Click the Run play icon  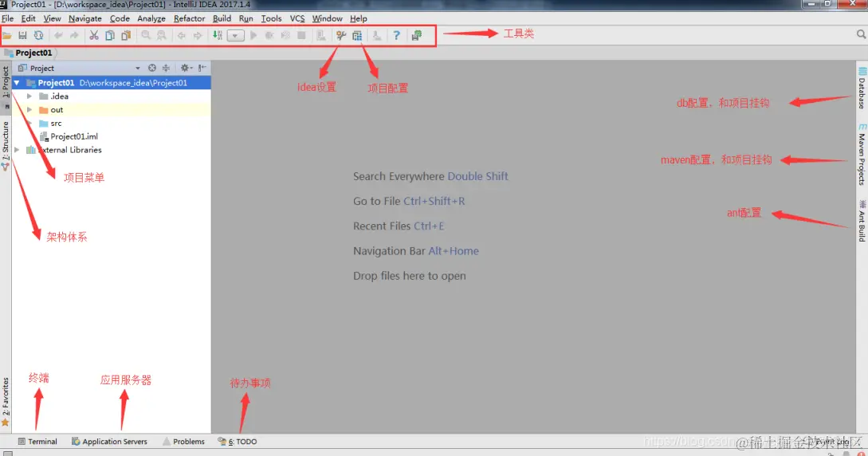coord(253,35)
